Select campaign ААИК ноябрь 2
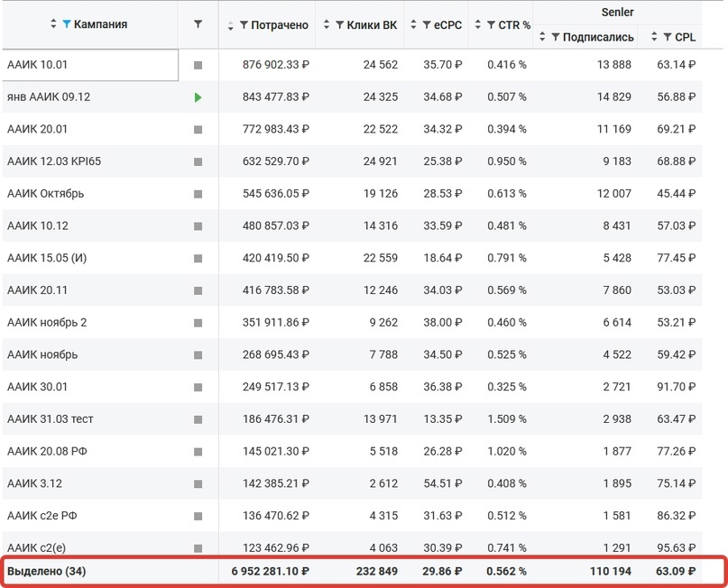The image size is (728, 588). point(47,323)
